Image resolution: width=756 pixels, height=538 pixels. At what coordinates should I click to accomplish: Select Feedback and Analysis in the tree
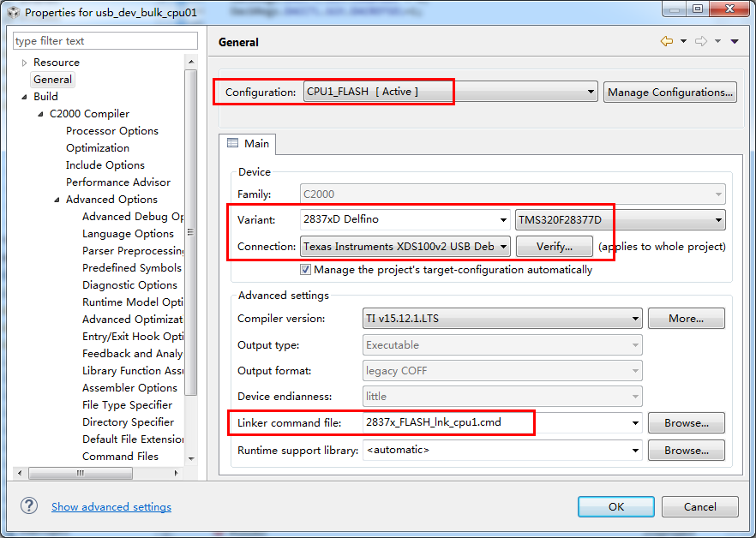[133, 353]
